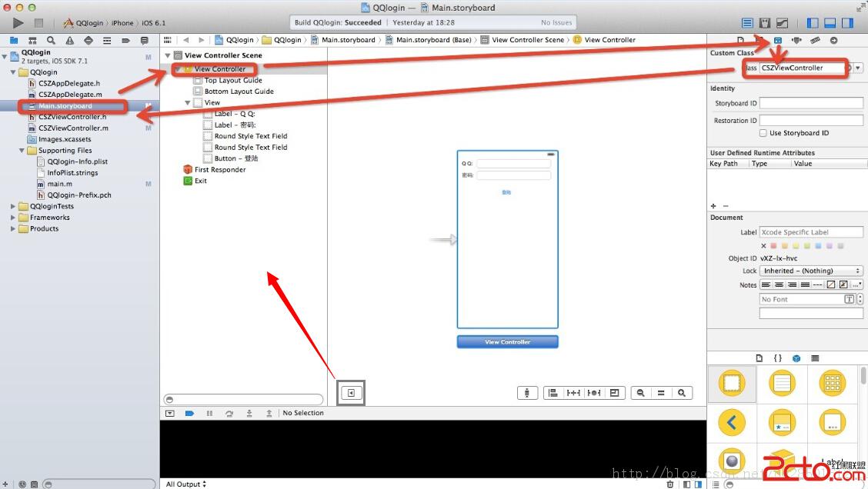The width and height of the screenshot is (868, 489).
Task: Go forward in jump bar history
Action: pyautogui.click(x=201, y=40)
